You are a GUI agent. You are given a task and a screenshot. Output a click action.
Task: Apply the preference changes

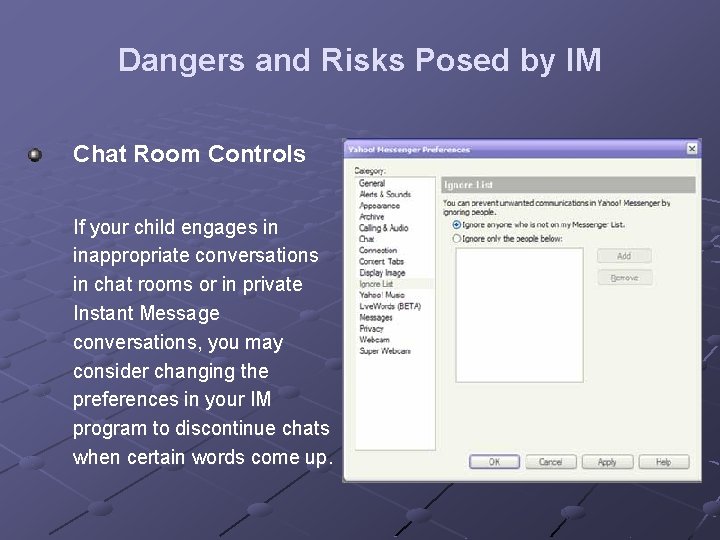[607, 461]
